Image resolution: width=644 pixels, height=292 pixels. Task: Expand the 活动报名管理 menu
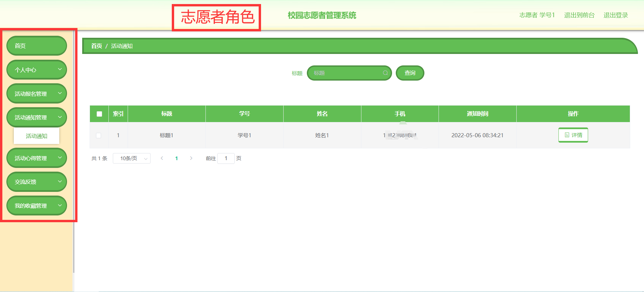(x=37, y=94)
